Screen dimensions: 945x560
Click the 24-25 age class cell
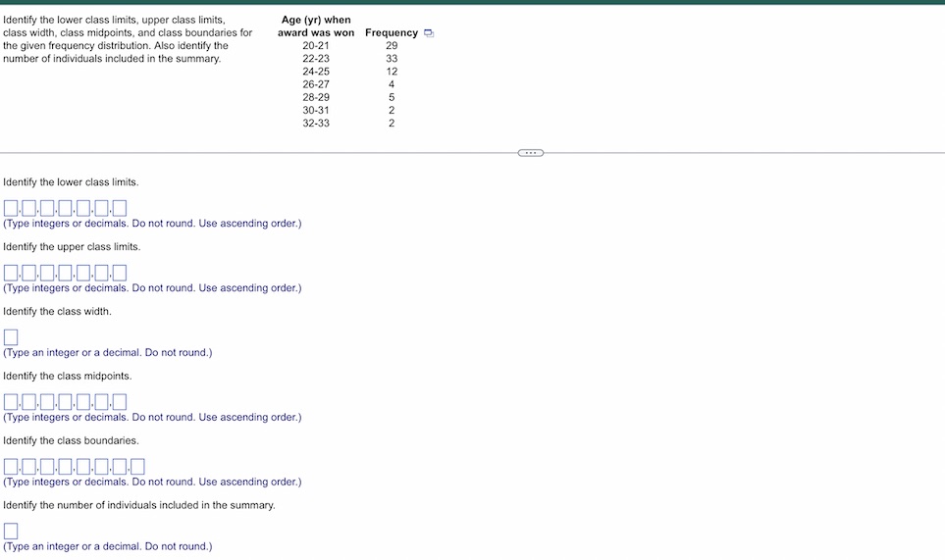pos(316,72)
